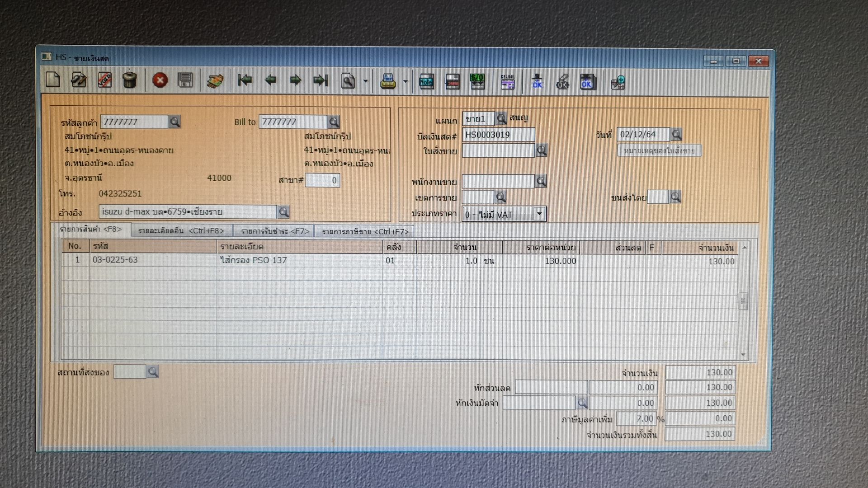868x488 pixels.
Task: Click the gray key OK icon
Action: (x=562, y=82)
